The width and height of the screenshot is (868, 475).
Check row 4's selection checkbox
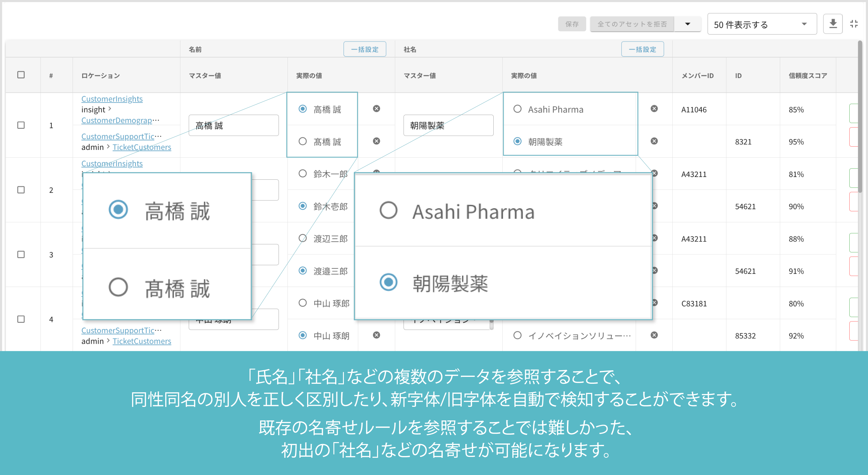point(21,319)
